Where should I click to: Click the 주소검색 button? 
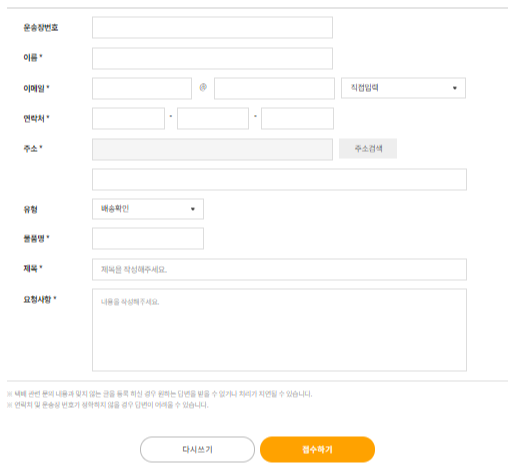tap(368, 148)
